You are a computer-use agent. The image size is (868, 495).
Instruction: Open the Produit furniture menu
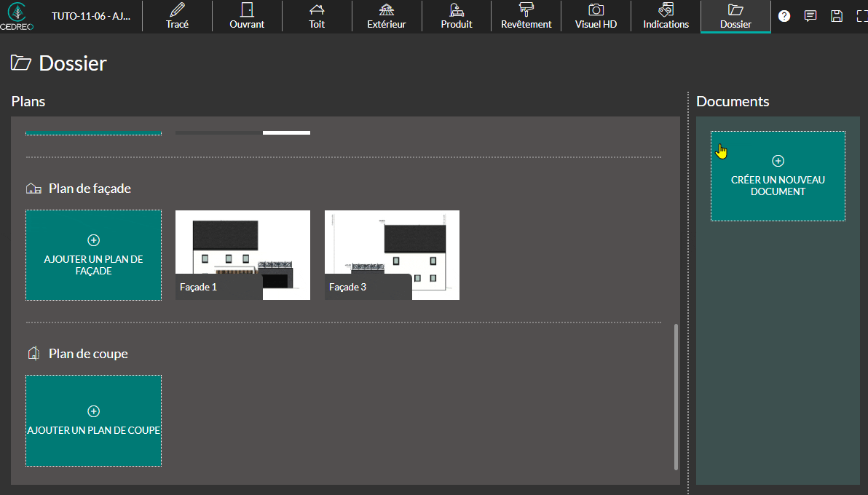457,16
